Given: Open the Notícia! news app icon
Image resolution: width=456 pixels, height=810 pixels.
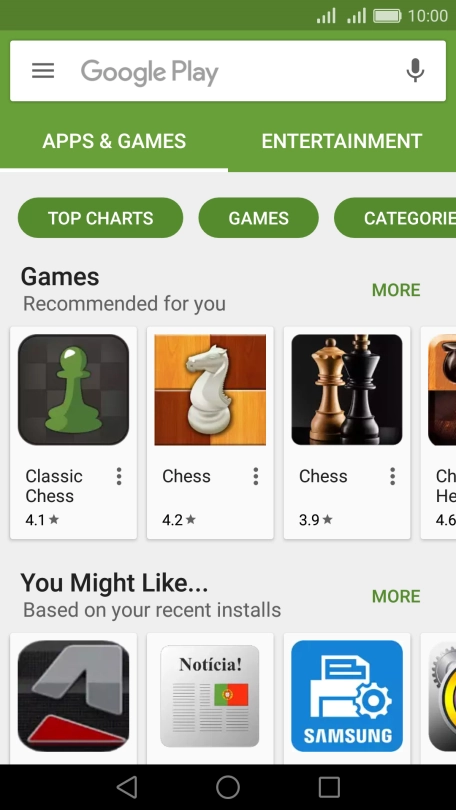Looking at the screenshot, I should click(x=210, y=696).
